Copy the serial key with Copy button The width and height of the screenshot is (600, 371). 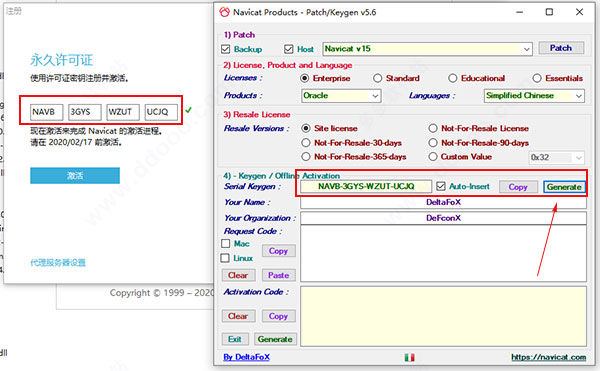pyautogui.click(x=518, y=187)
